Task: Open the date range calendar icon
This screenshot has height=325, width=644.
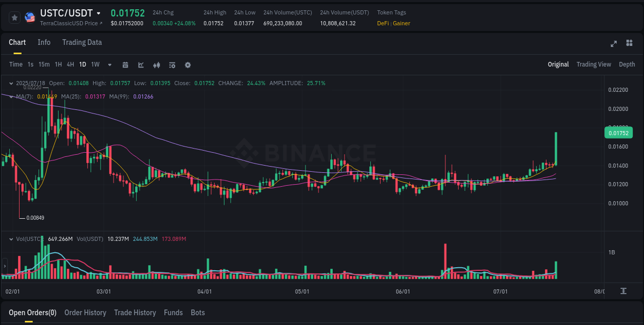Action: [125, 64]
